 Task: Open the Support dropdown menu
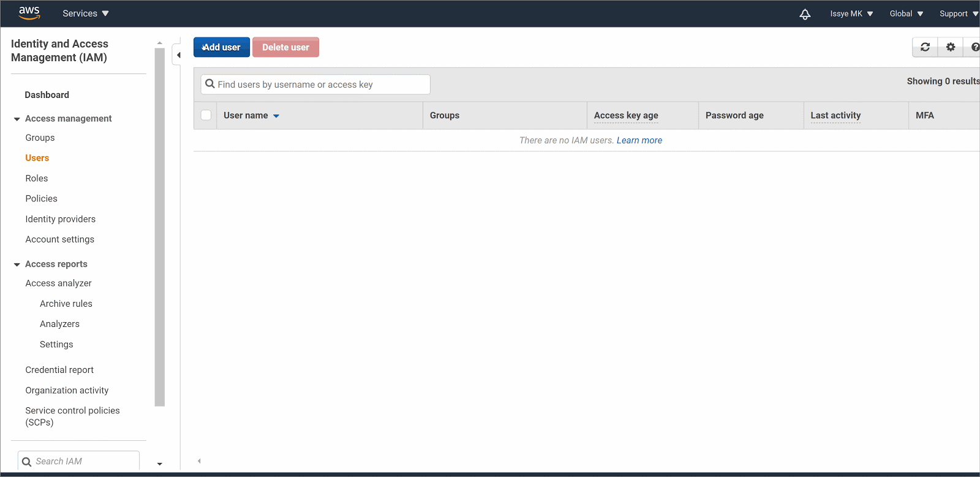tap(959, 13)
